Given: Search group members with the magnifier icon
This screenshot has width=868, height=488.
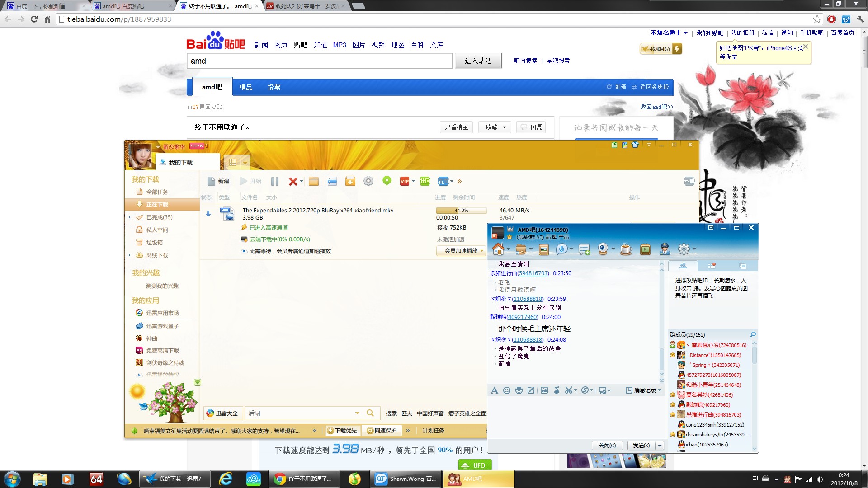Looking at the screenshot, I should coord(753,335).
